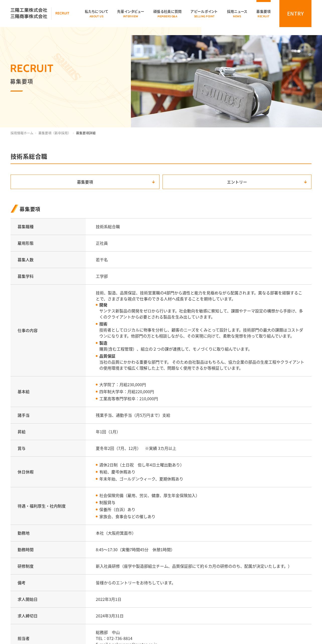
Task: Select the 正社員 value cell
Action: (x=102, y=243)
